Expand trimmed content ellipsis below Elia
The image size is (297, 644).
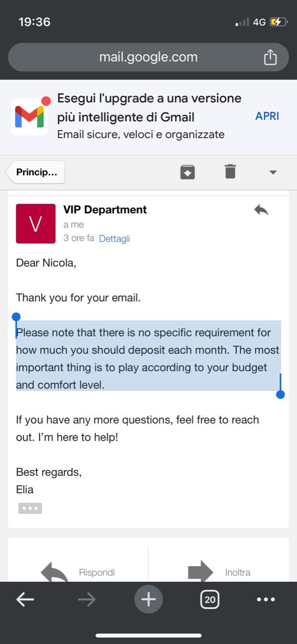[30, 508]
